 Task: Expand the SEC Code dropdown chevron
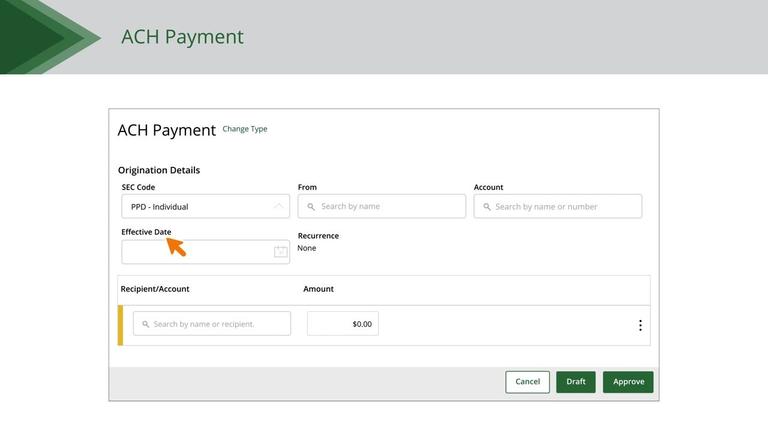coord(278,206)
